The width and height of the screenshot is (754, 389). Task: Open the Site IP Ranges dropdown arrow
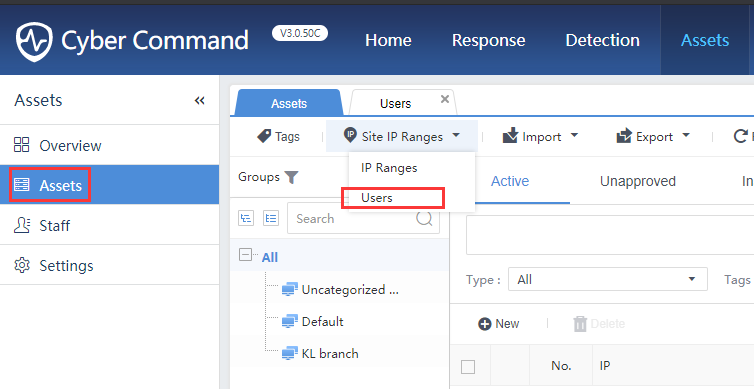coord(456,136)
